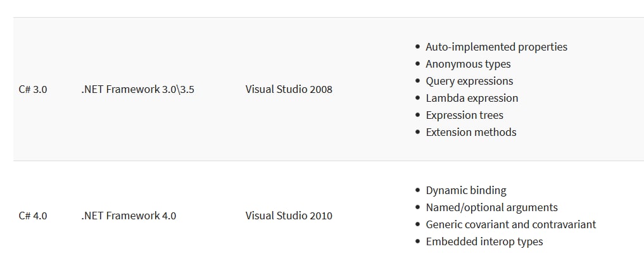The height and width of the screenshot is (268, 644).
Task: Click bullet beside Embedded interop types
Action: 418,242
